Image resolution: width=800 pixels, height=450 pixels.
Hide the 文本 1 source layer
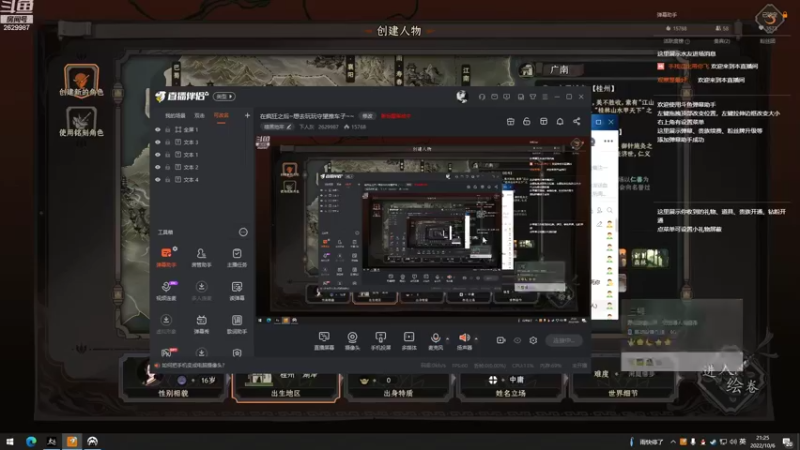(x=158, y=155)
